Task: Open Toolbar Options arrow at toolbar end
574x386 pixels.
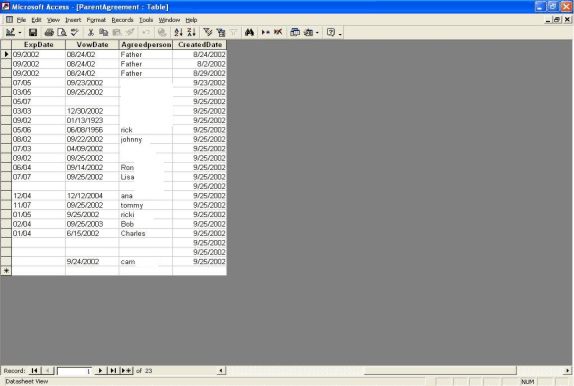Action: click(340, 33)
